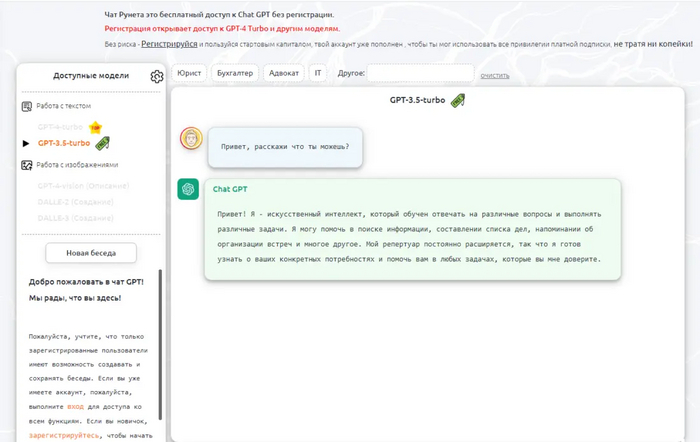
Task: Click 'Чат Рунета' intro line at top
Action: click(x=219, y=15)
